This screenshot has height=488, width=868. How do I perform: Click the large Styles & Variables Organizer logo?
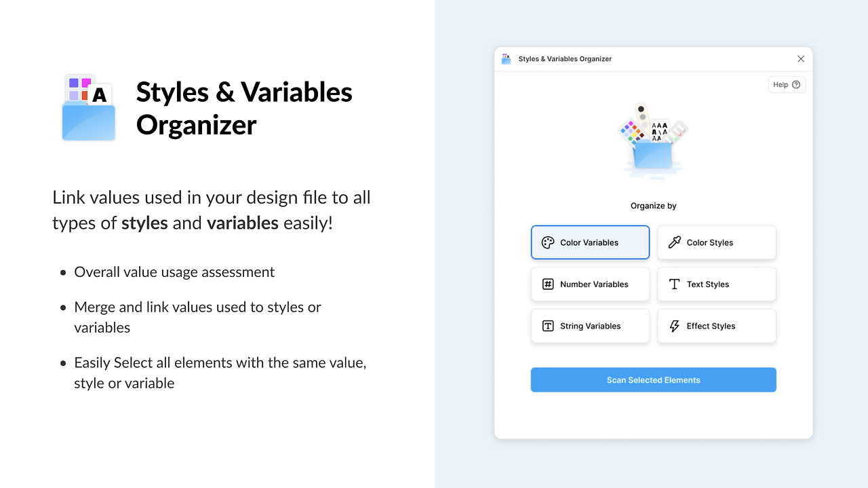pyautogui.click(x=89, y=108)
